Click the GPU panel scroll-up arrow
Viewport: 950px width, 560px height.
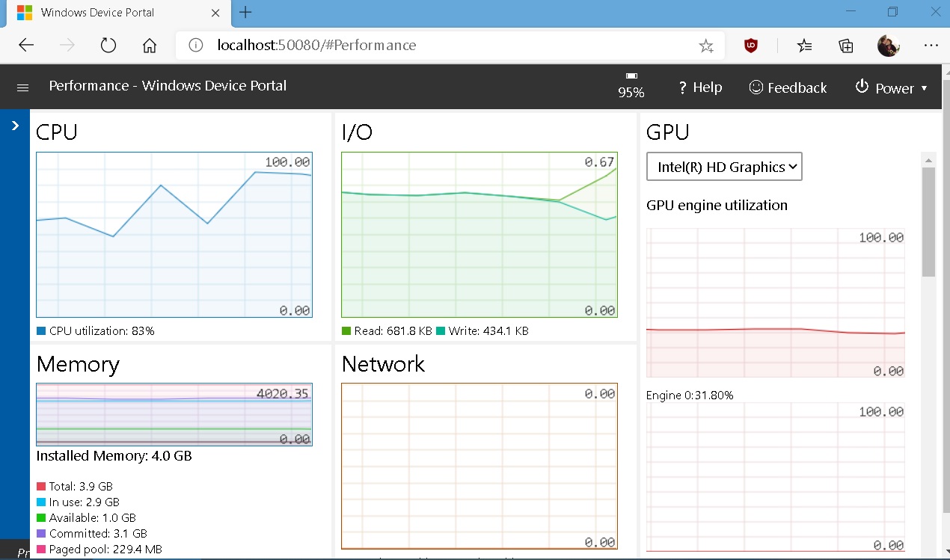click(928, 159)
